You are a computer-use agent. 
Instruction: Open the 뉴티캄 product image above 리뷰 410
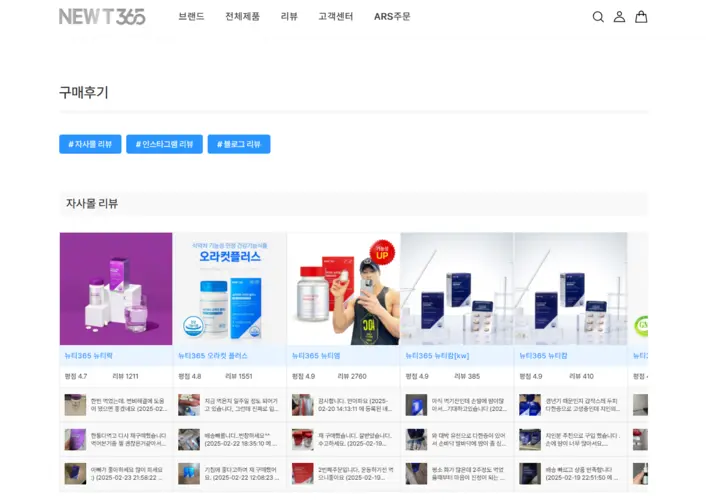(571, 289)
